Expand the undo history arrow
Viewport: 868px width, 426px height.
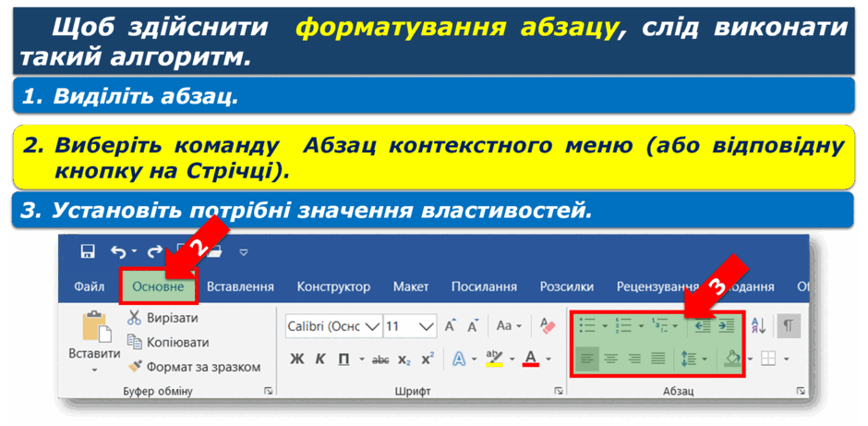point(135,252)
